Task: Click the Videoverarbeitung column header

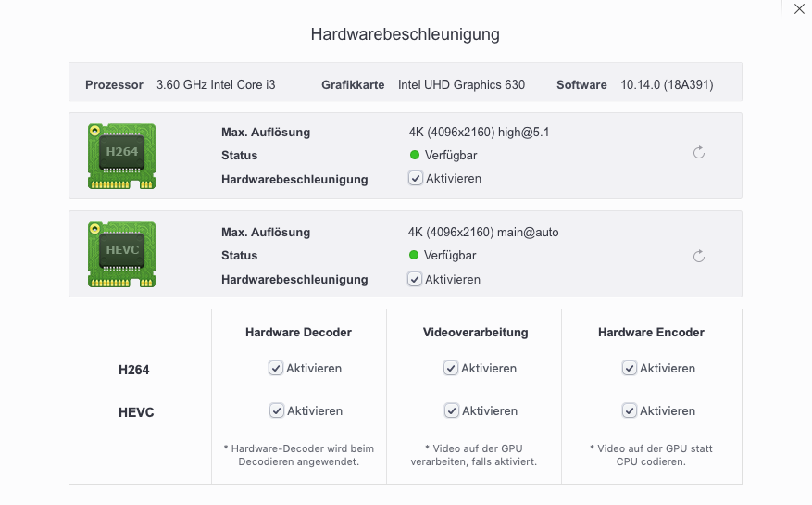Action: 475,332
